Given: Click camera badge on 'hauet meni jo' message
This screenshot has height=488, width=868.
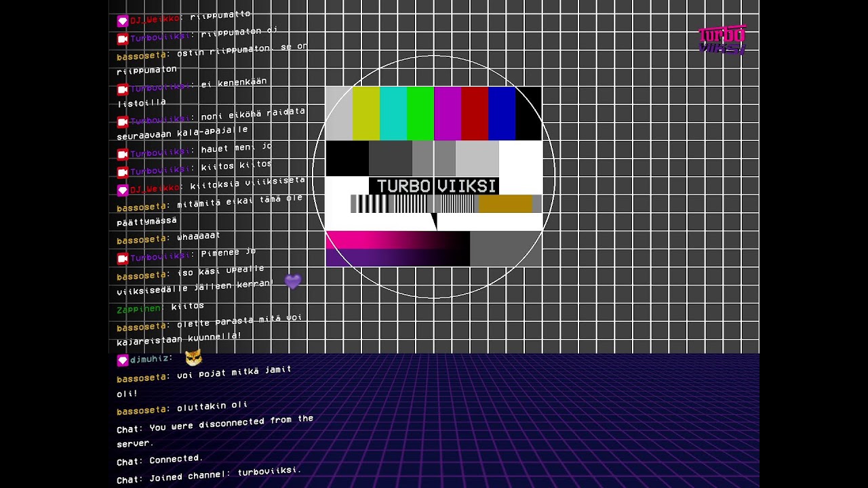Looking at the screenshot, I should coord(123,155).
